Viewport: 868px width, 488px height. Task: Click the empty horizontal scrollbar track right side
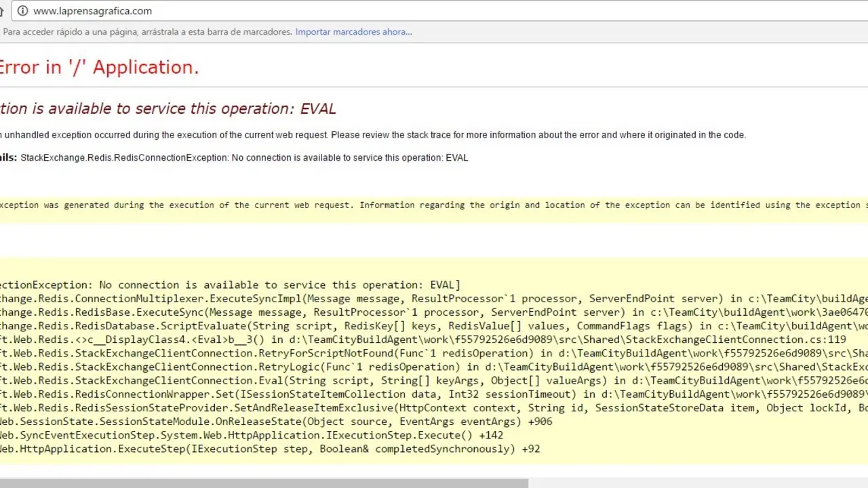pos(697,483)
